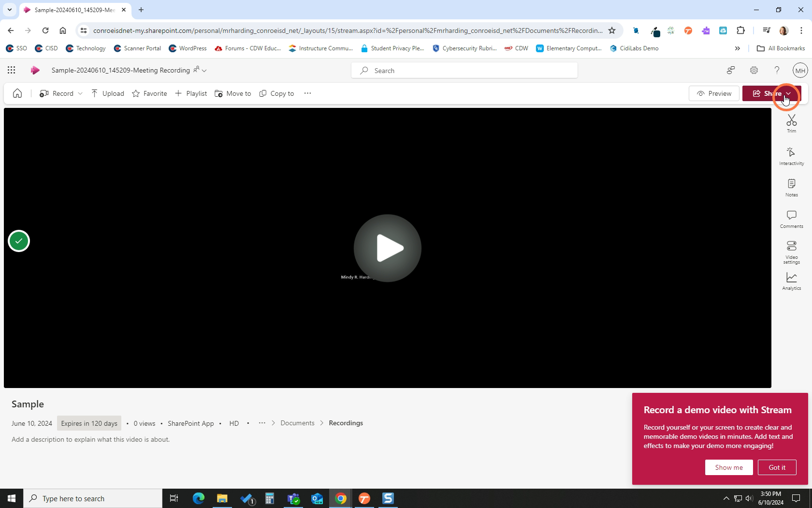Click Copy to in the toolbar
Image resolution: width=812 pixels, height=508 pixels.
point(276,93)
